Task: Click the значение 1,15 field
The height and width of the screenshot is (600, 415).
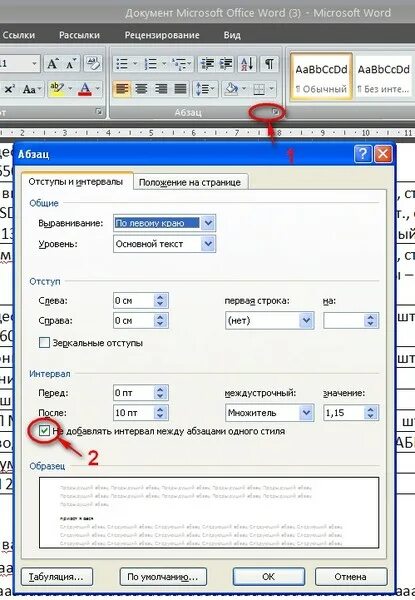Action: tap(343, 413)
